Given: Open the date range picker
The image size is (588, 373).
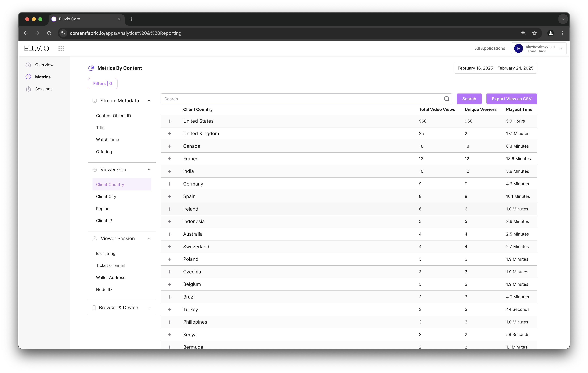Looking at the screenshot, I should coord(495,68).
